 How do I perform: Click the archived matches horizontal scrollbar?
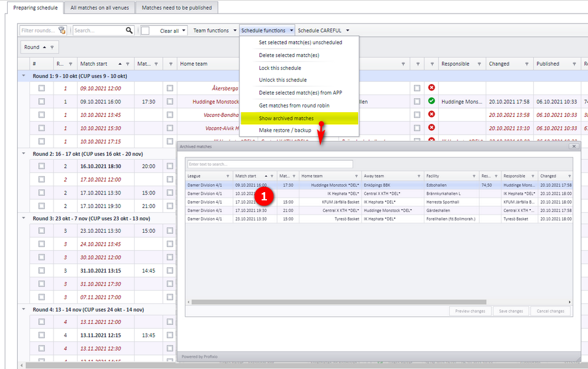[x=339, y=302]
